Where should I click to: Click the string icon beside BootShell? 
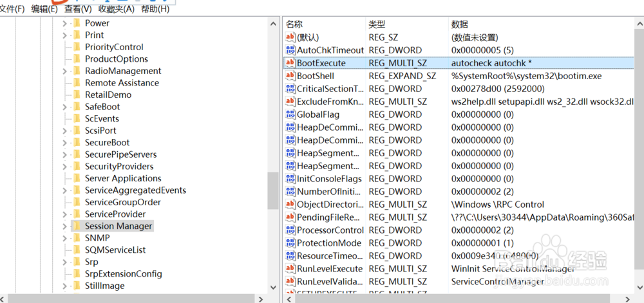coord(290,76)
